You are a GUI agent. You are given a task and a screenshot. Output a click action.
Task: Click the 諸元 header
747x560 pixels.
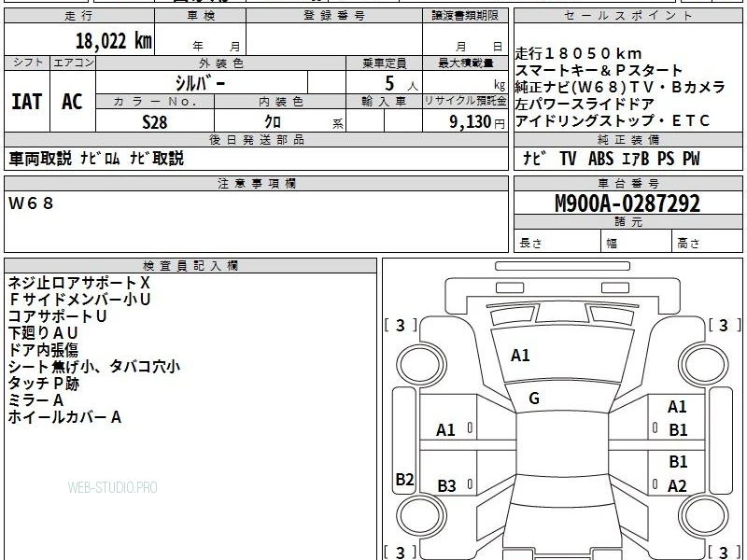click(x=627, y=221)
